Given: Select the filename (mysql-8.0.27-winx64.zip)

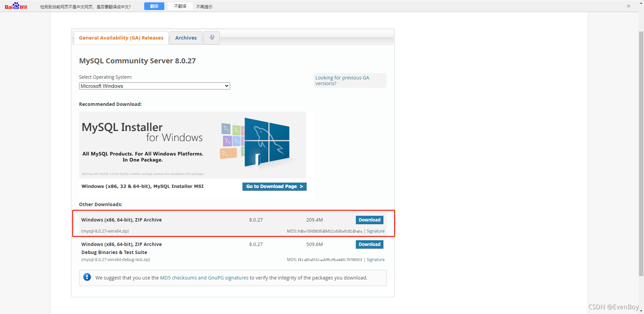Looking at the screenshot, I should (x=105, y=231).
